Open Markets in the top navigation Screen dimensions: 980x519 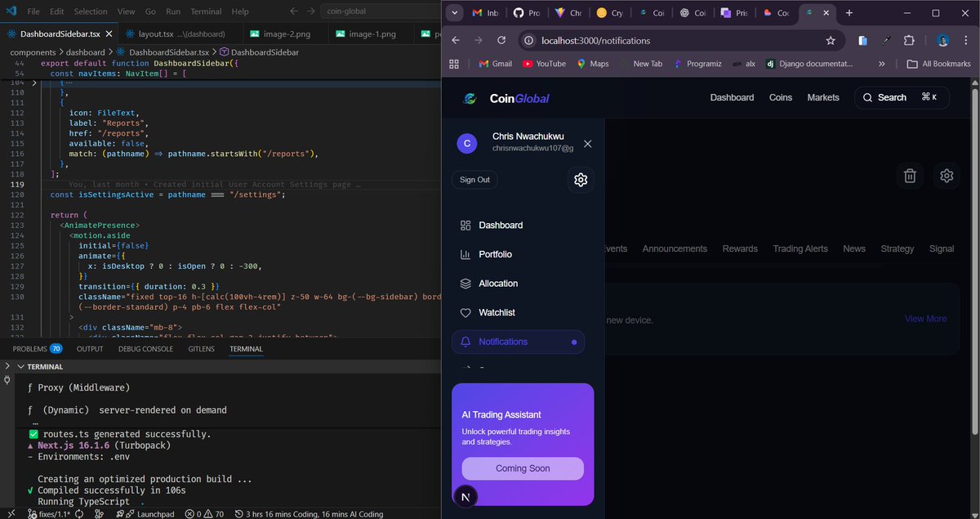click(823, 97)
